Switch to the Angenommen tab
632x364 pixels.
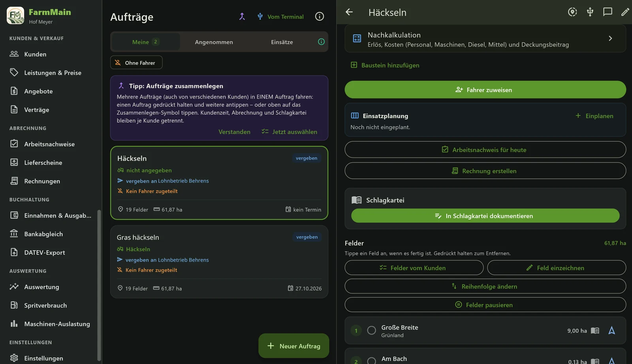point(214,42)
